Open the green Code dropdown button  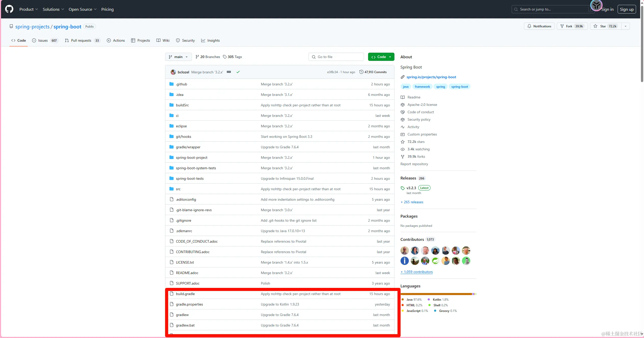(x=381, y=57)
